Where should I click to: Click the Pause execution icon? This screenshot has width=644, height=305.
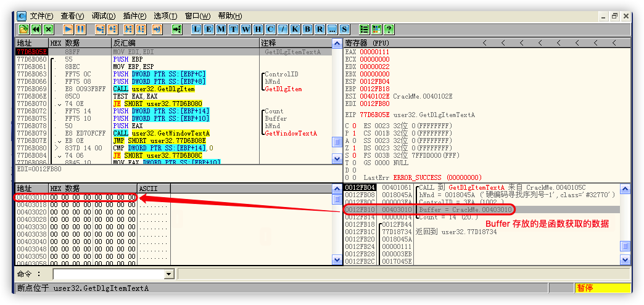point(80,29)
